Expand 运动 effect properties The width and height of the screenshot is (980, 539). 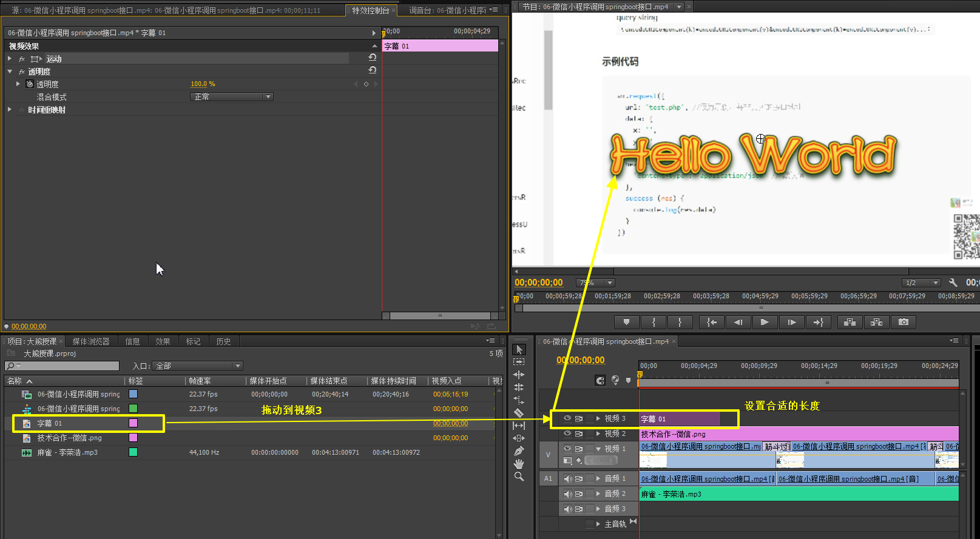(x=10, y=58)
